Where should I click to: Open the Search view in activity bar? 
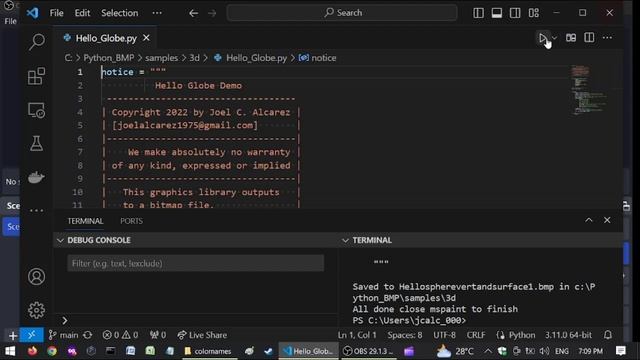[x=36, y=42]
